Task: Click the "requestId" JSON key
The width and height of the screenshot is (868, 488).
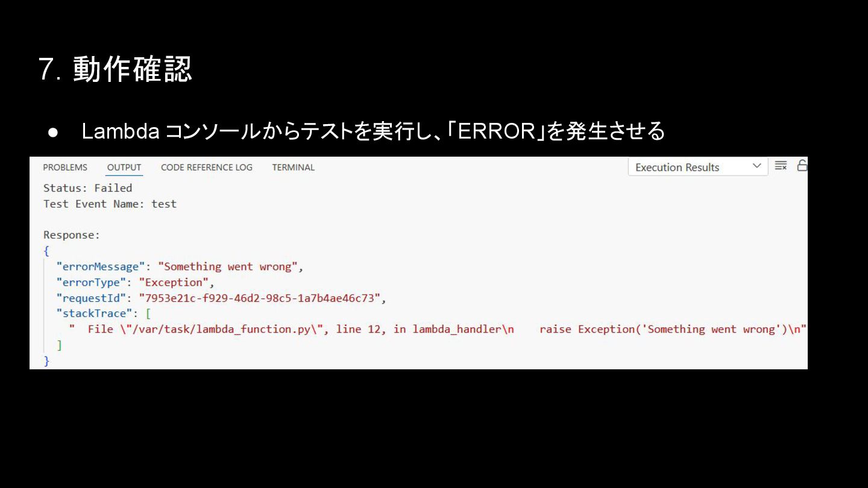Action: pyautogui.click(x=92, y=298)
